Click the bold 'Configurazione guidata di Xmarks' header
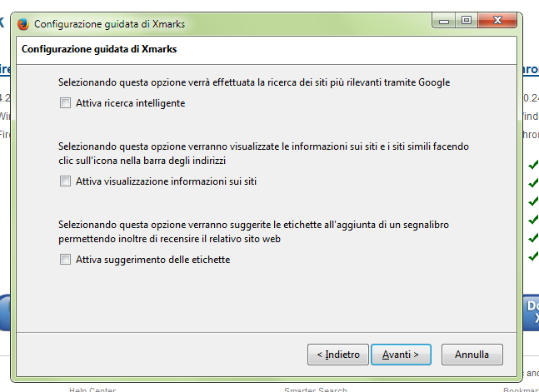Screen dimensions: 539x392 tap(98, 50)
